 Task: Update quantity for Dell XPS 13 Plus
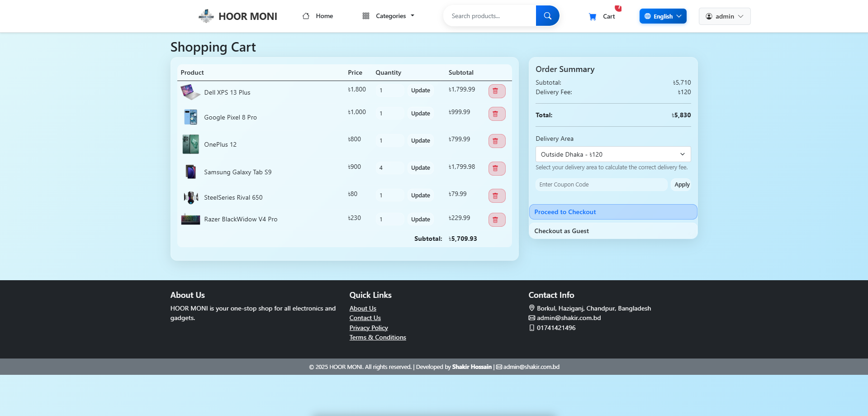pos(420,91)
